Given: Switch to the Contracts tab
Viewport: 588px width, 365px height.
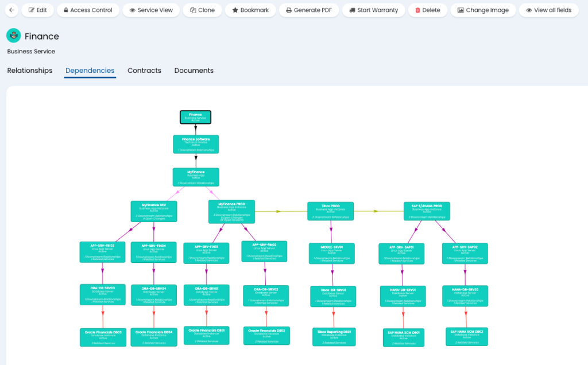Looking at the screenshot, I should click(x=144, y=71).
